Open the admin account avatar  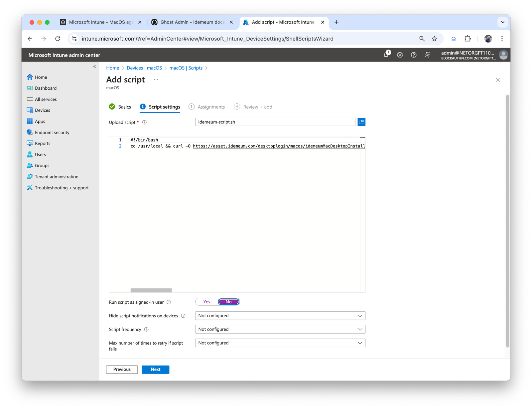(x=503, y=55)
